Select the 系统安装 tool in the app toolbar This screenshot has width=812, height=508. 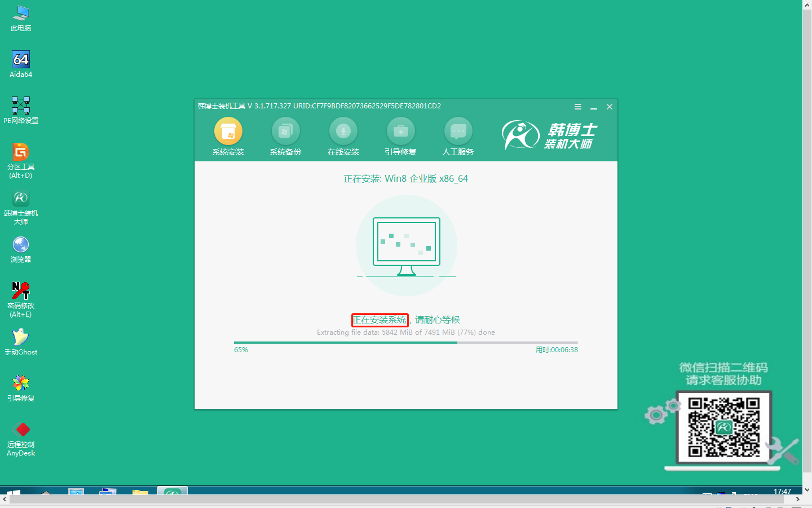(x=228, y=135)
